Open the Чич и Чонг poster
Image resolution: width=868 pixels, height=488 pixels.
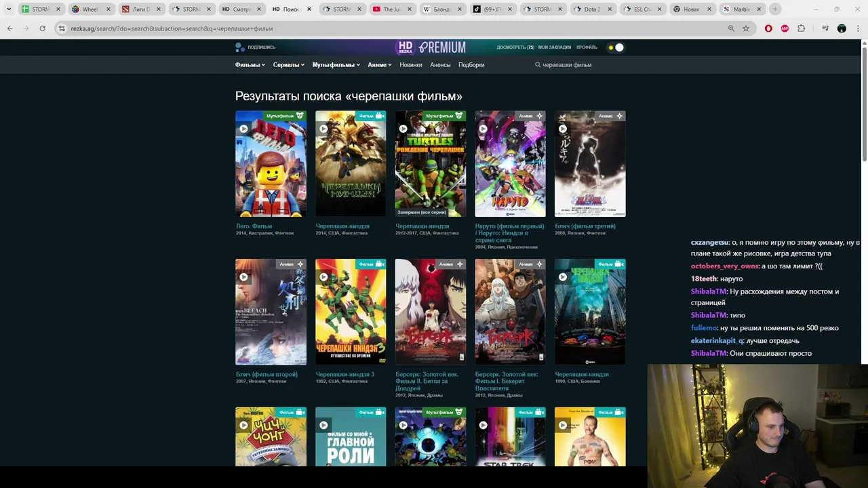coord(271,436)
